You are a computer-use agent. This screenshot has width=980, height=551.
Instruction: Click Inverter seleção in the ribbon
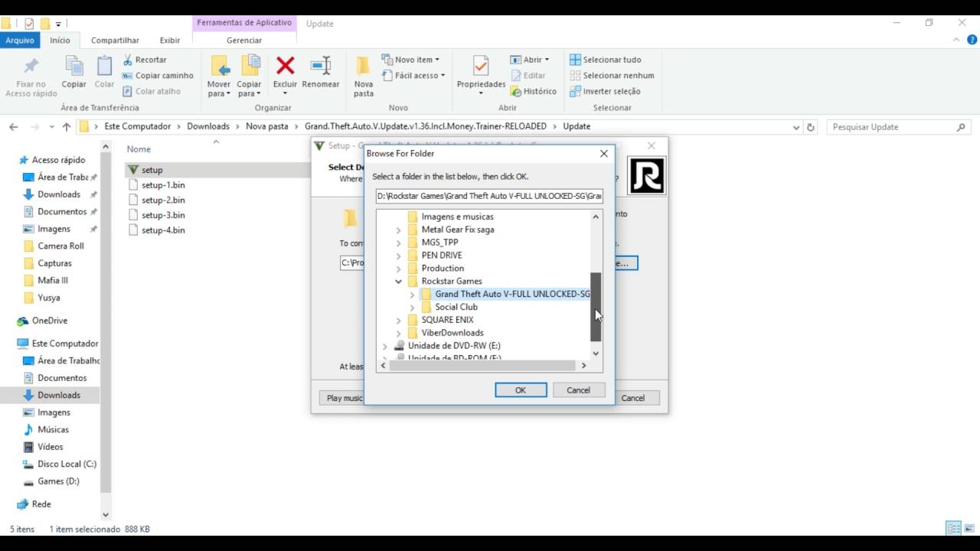605,92
